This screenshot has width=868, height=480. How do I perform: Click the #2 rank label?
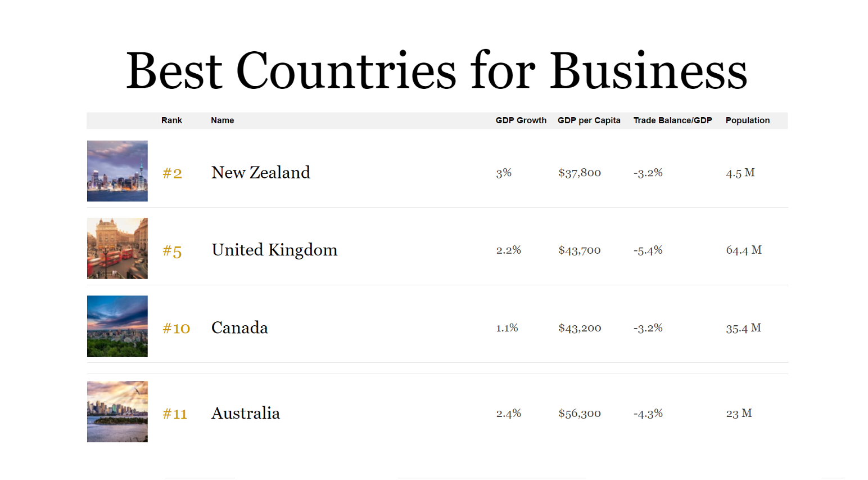(x=172, y=173)
